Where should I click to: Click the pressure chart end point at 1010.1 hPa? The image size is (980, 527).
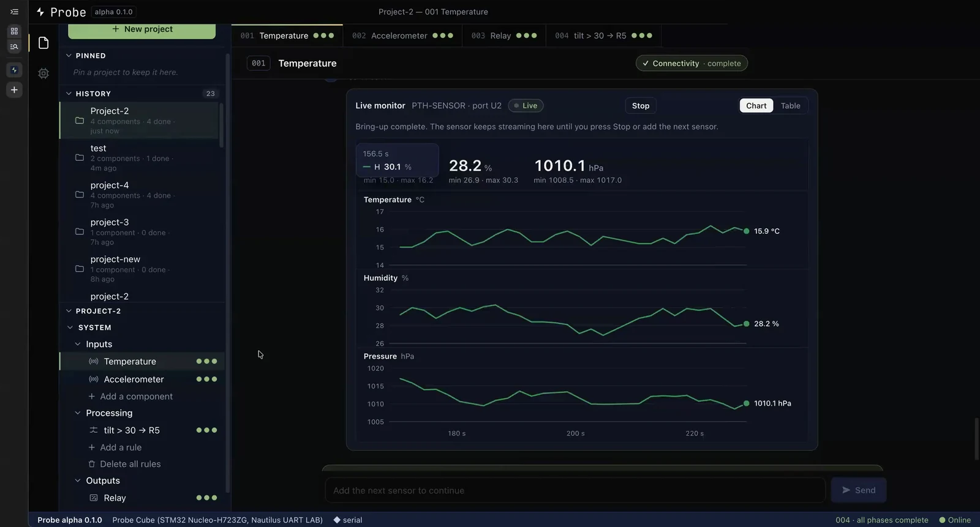[x=746, y=403]
